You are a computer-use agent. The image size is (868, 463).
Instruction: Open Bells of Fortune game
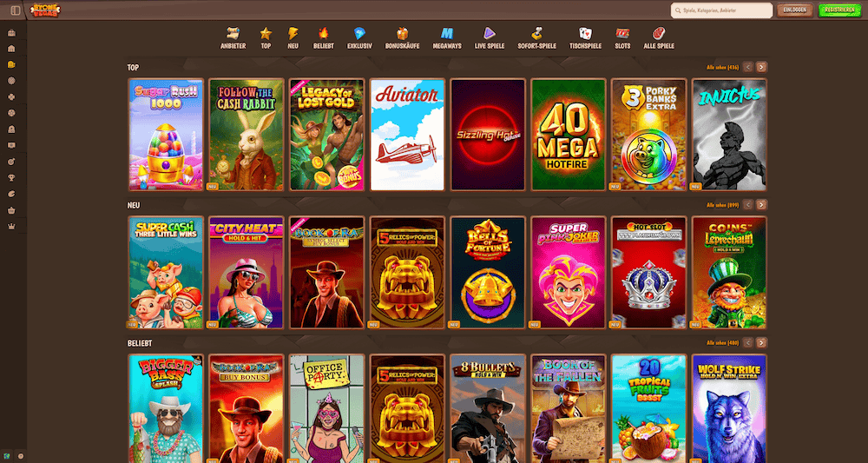[x=488, y=273]
